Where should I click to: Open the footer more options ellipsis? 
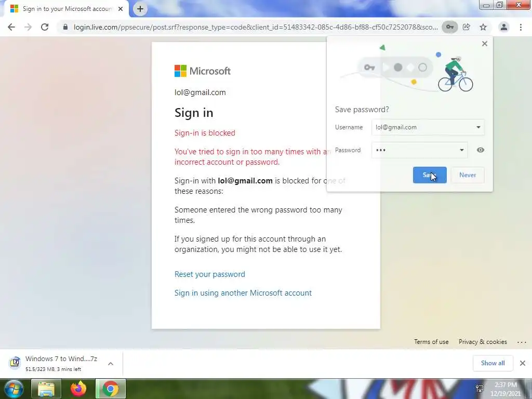pos(522,342)
